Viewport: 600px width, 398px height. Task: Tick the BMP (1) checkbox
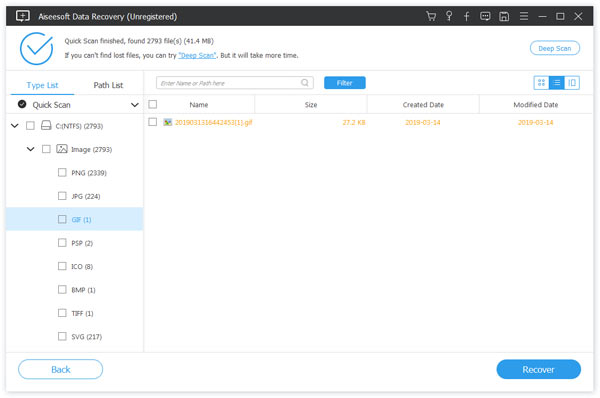(x=62, y=290)
